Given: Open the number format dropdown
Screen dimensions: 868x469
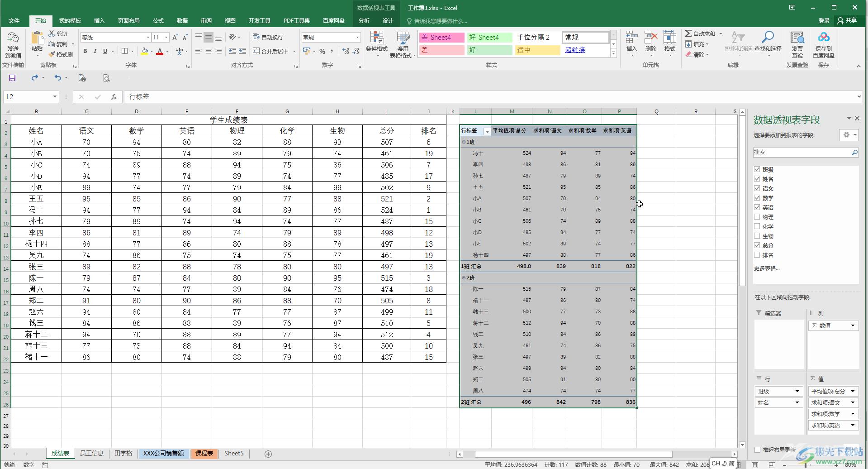Looking at the screenshot, I should point(357,37).
